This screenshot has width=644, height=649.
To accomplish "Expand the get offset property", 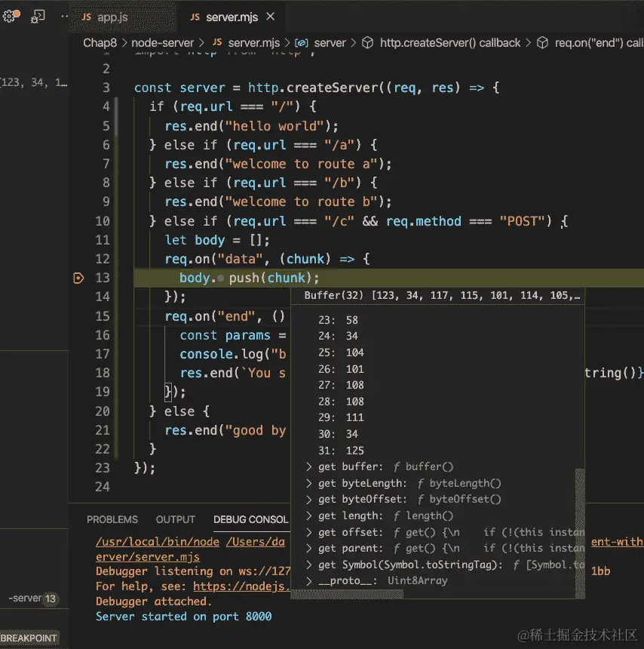I will click(x=309, y=532).
